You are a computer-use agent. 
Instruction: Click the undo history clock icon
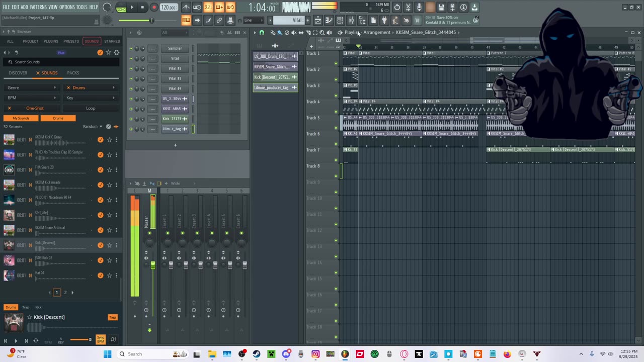click(397, 7)
